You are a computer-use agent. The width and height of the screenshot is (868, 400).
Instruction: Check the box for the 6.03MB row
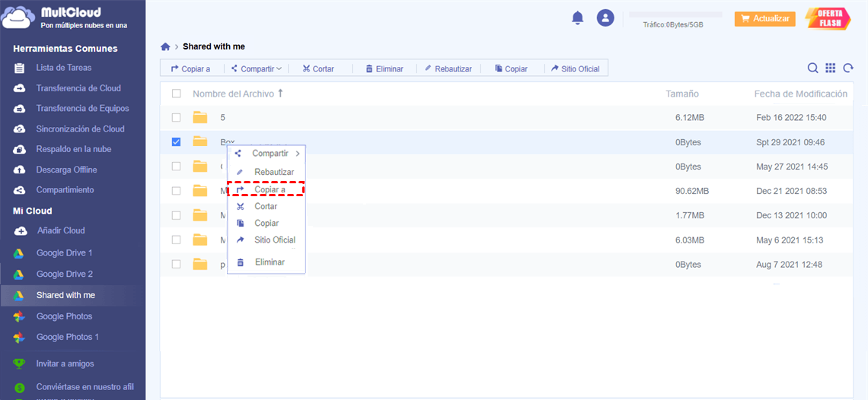(x=176, y=240)
